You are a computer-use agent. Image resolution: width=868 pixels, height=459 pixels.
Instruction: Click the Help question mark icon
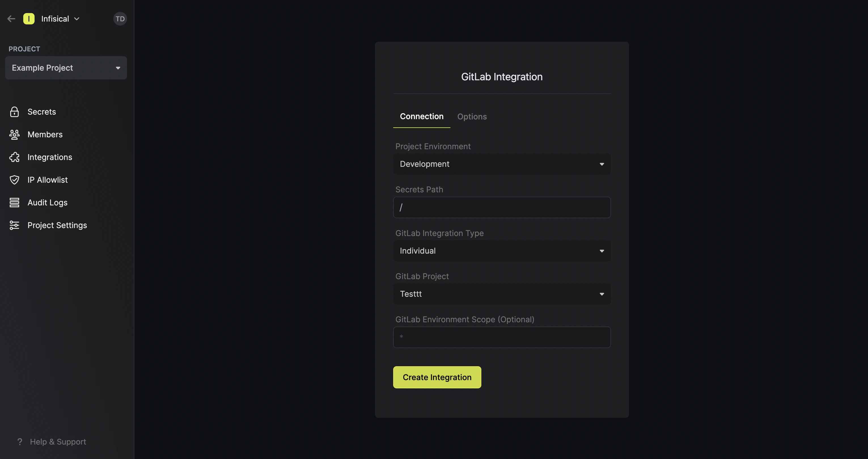(x=20, y=441)
